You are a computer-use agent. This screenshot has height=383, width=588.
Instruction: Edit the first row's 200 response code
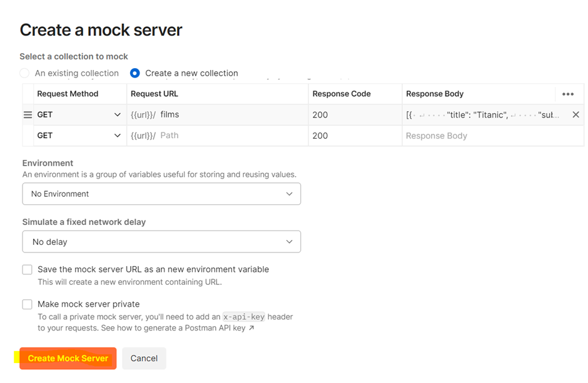355,115
